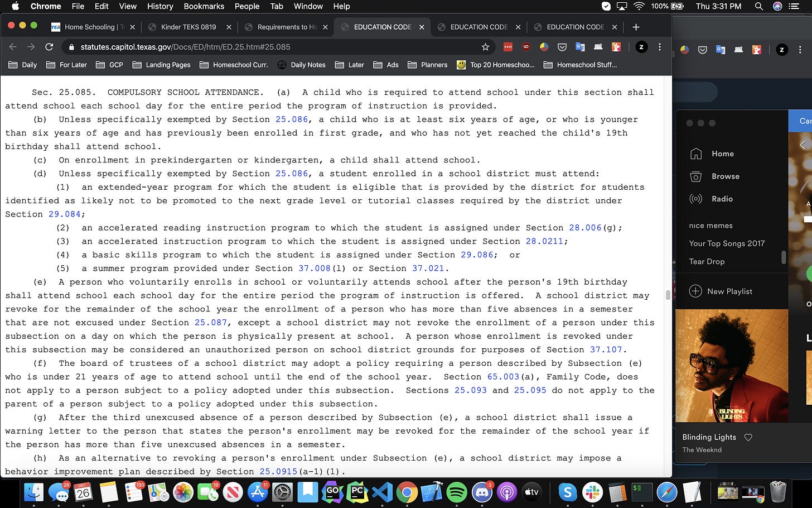Open the uBlock Origin extension

(x=526, y=47)
